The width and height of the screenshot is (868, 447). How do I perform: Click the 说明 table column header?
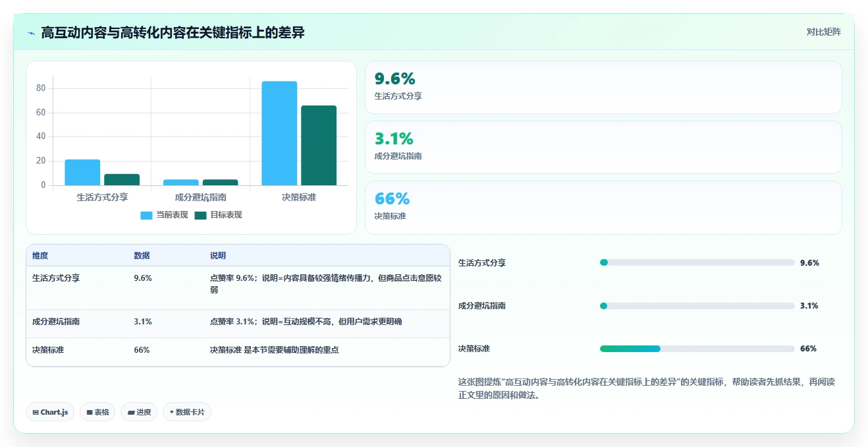(218, 256)
